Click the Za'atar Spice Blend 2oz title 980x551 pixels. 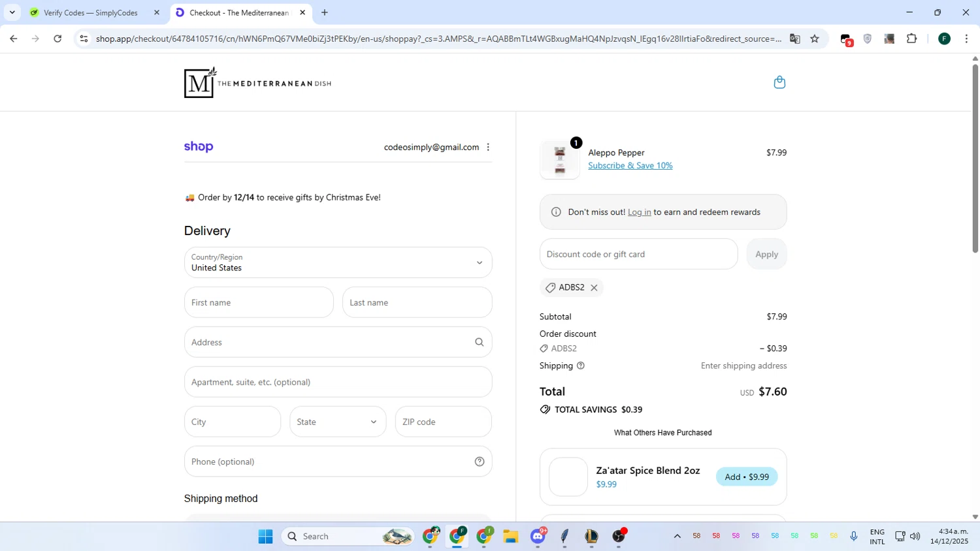647,470
